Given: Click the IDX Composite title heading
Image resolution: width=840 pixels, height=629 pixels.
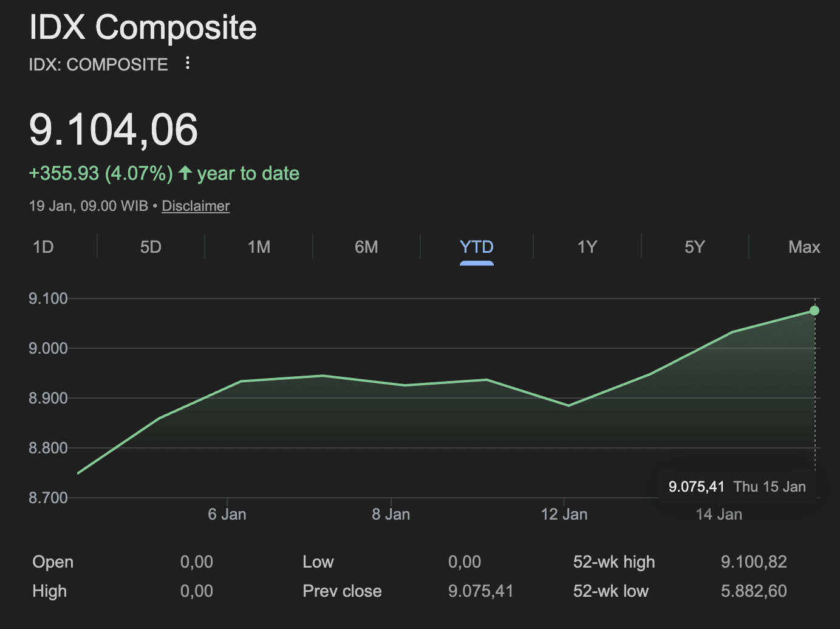Looking at the screenshot, I should coord(143,28).
